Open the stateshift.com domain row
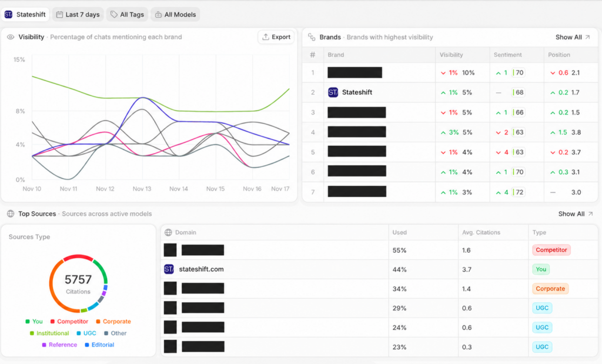 pos(379,269)
